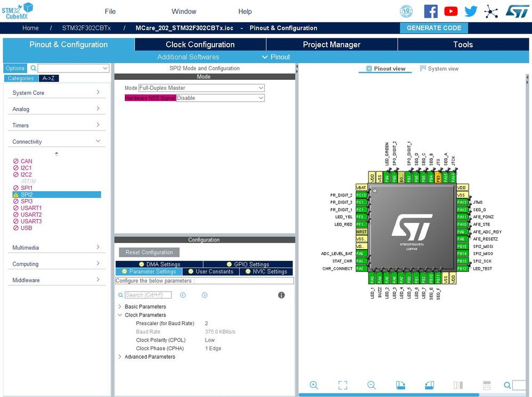Click the STM32CubeMX logo
This screenshot has width=532, height=397.
(x=17, y=11)
